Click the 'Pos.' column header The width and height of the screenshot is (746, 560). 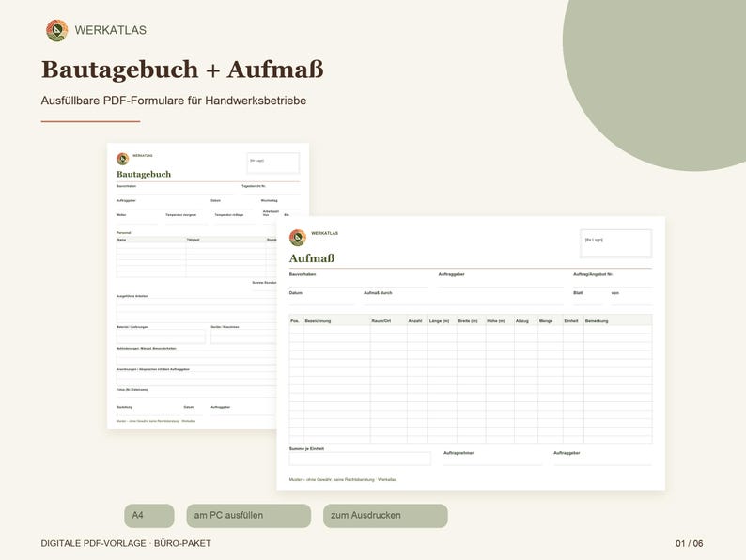[295, 321]
